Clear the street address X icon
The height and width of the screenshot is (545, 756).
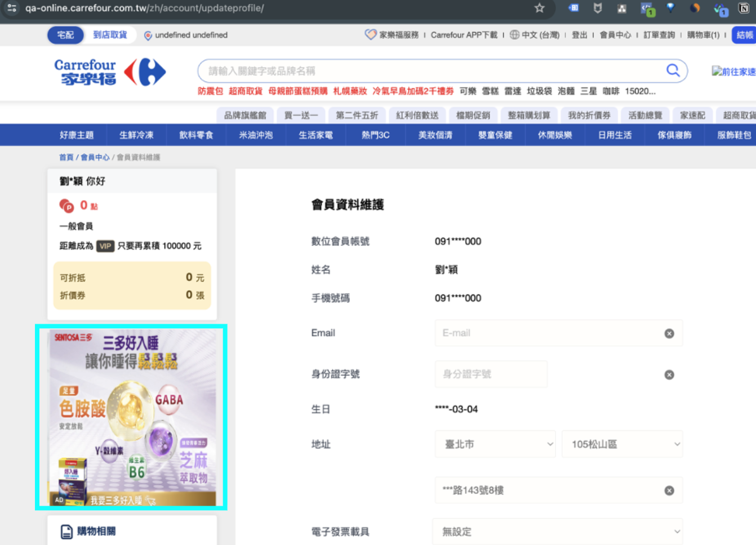click(669, 490)
